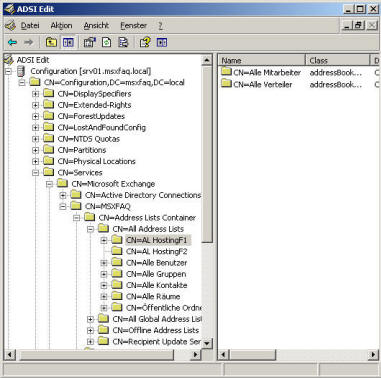Sort by the Name column header
The image size is (381, 378).
click(262, 60)
